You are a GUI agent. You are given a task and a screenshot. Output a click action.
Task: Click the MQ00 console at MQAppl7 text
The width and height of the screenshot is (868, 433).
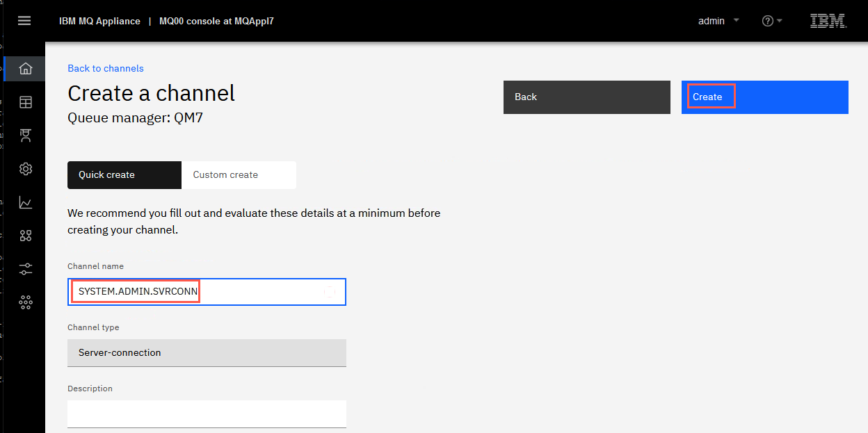[216, 21]
